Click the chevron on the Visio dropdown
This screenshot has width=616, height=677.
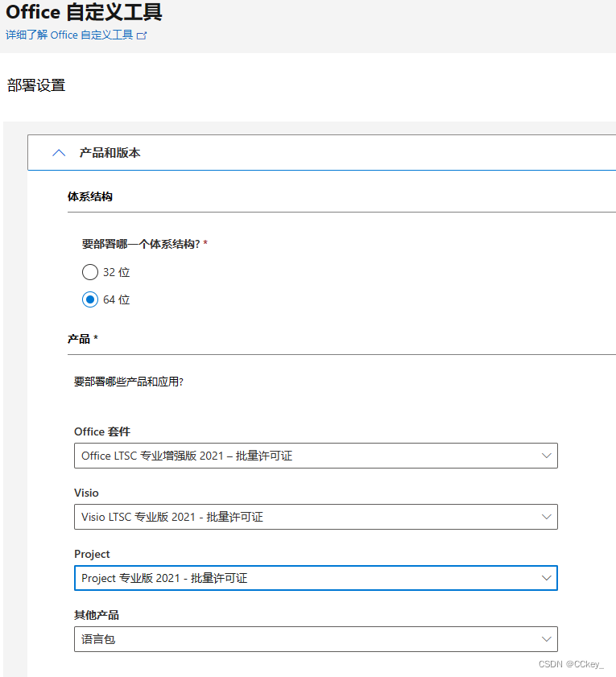click(x=546, y=517)
